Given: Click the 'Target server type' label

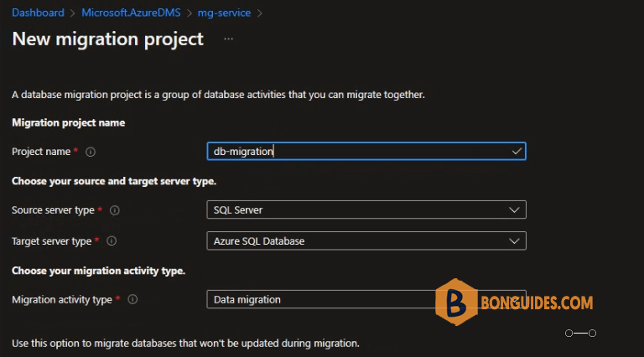Looking at the screenshot, I should pyautogui.click(x=51, y=241).
